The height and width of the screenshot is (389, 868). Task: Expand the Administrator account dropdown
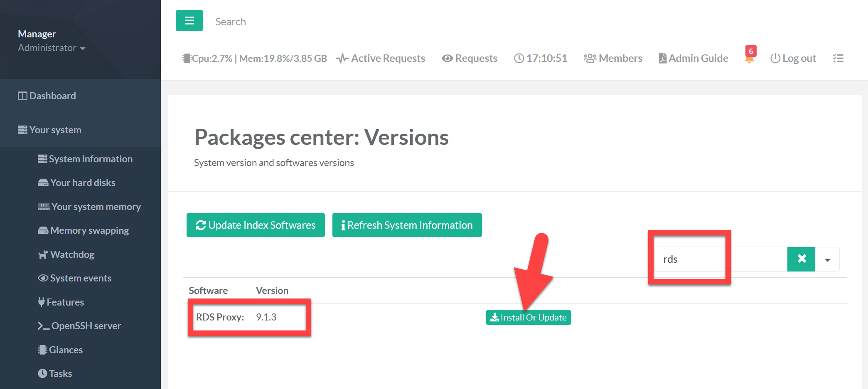pyautogui.click(x=52, y=48)
